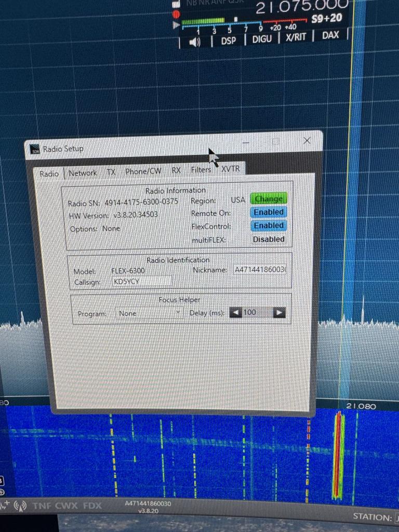Decrease Focus Helper delay with left arrow
The width and height of the screenshot is (399, 532).
tap(235, 312)
